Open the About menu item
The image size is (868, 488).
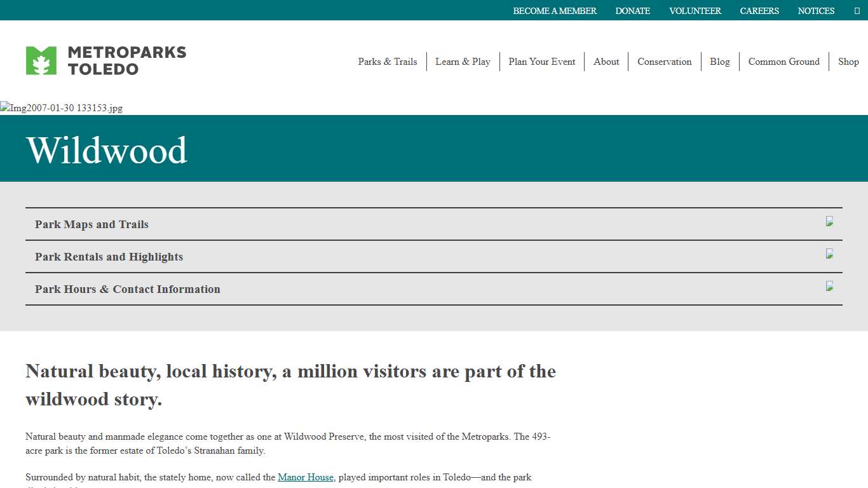point(606,62)
